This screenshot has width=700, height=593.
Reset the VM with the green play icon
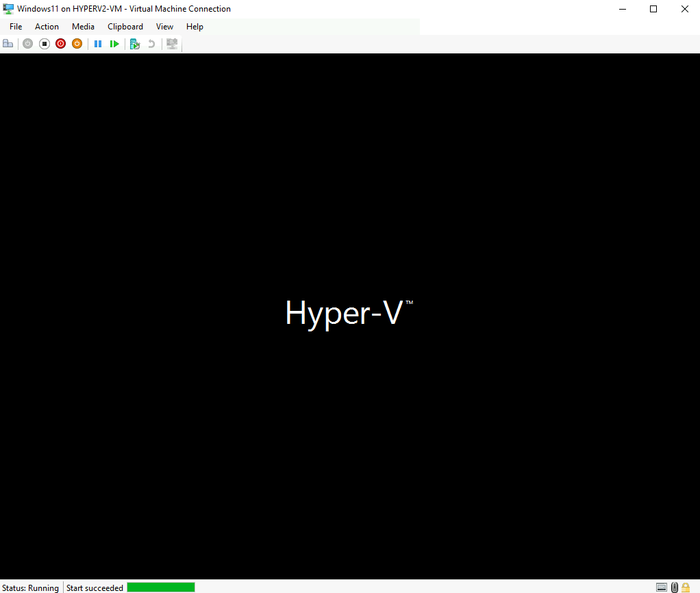pos(114,44)
